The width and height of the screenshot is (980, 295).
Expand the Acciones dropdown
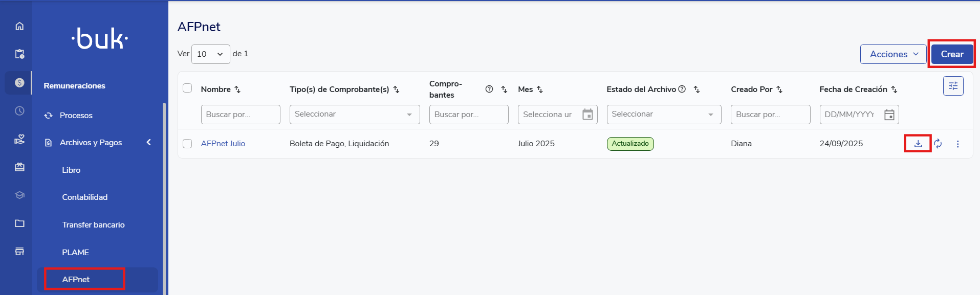tap(893, 54)
